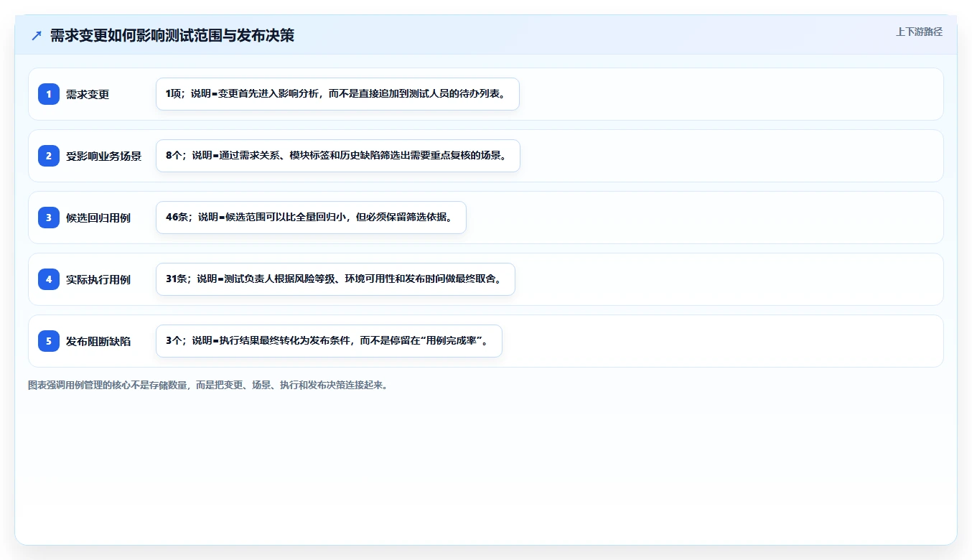972x560 pixels.
Task: Select the 发布阻断缺陷 step label
Action: point(98,341)
